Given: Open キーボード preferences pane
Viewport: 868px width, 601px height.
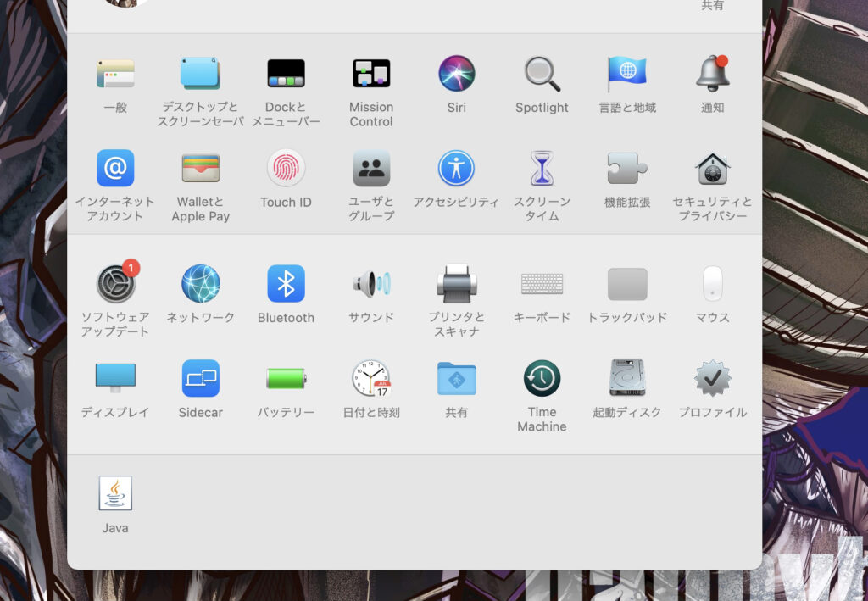Looking at the screenshot, I should click(x=542, y=283).
